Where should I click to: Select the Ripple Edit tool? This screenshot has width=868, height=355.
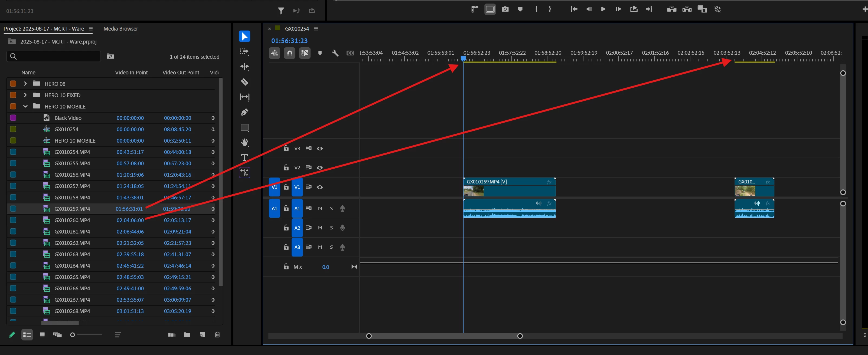[x=244, y=67]
